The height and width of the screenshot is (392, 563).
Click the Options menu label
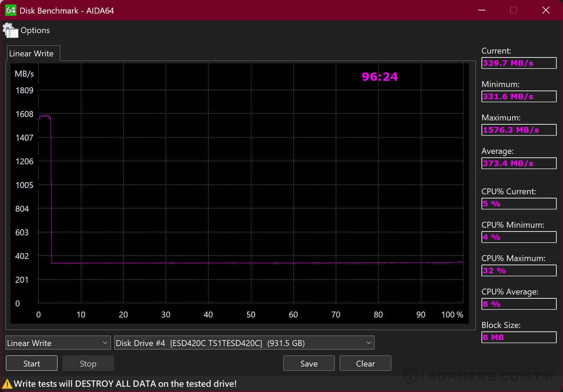[35, 30]
